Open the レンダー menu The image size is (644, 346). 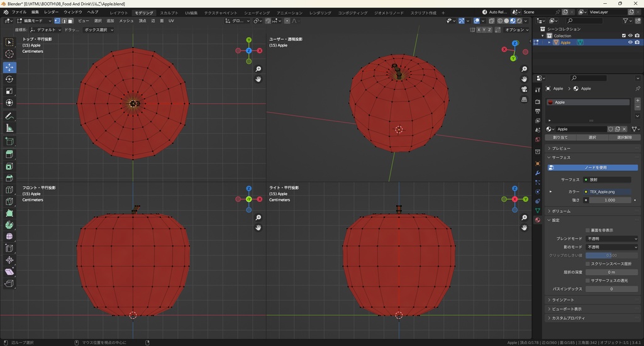coord(51,12)
